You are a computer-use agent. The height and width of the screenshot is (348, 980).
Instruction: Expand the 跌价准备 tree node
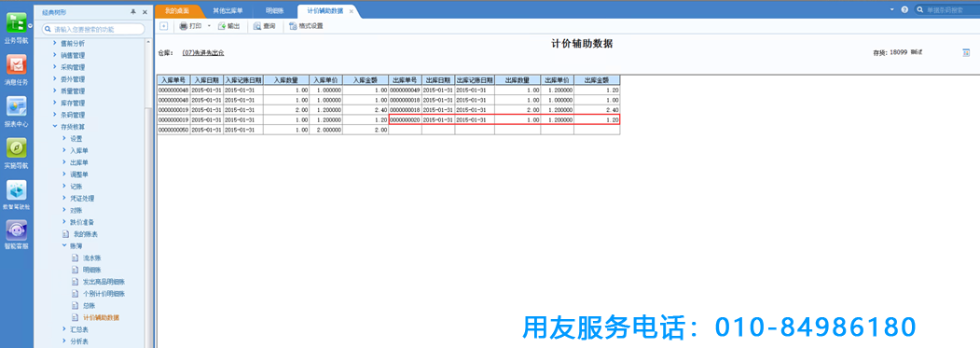pyautogui.click(x=63, y=221)
